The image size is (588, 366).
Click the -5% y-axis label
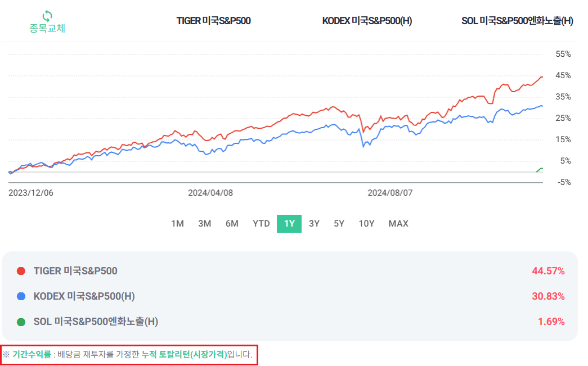tap(564, 183)
